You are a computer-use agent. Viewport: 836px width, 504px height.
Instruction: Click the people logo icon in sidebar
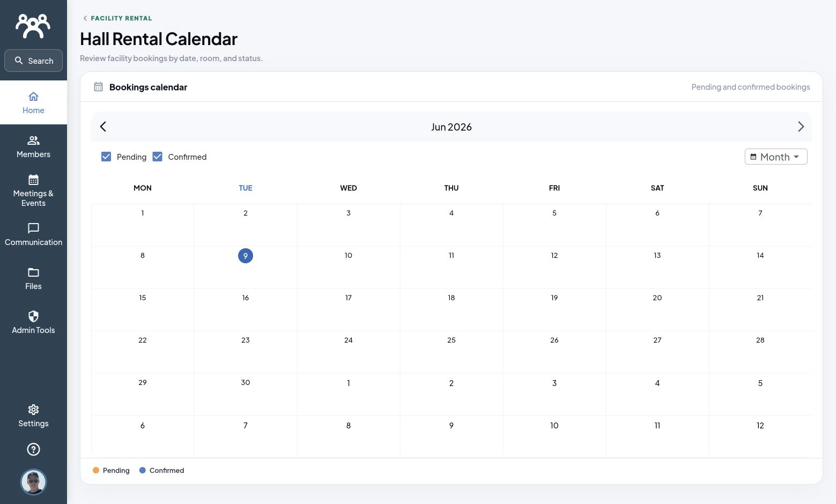(33, 26)
